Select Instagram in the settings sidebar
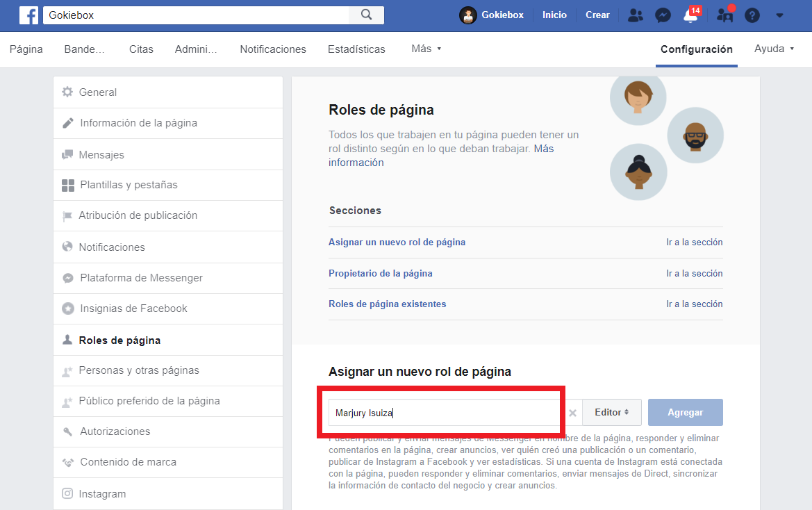Image resolution: width=812 pixels, height=510 pixels. [x=168, y=494]
